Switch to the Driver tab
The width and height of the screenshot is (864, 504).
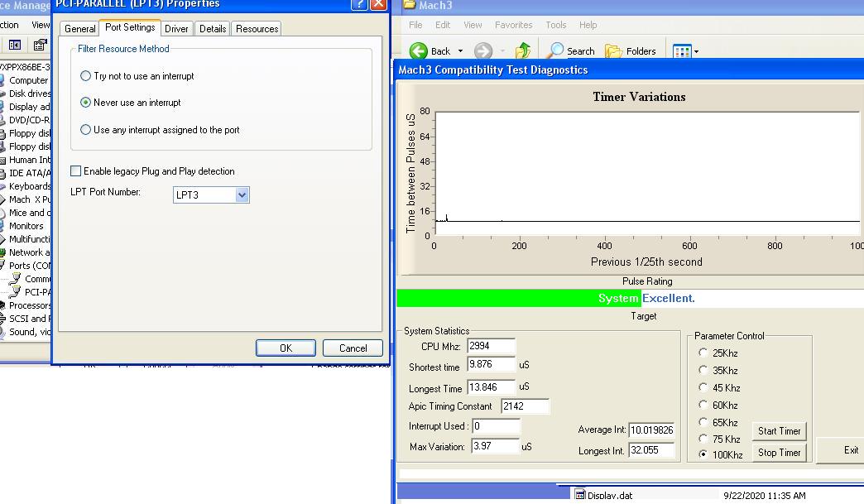[x=176, y=28]
